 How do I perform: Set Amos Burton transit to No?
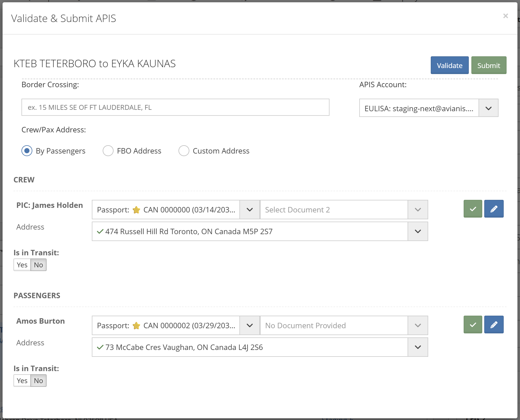[38, 381]
